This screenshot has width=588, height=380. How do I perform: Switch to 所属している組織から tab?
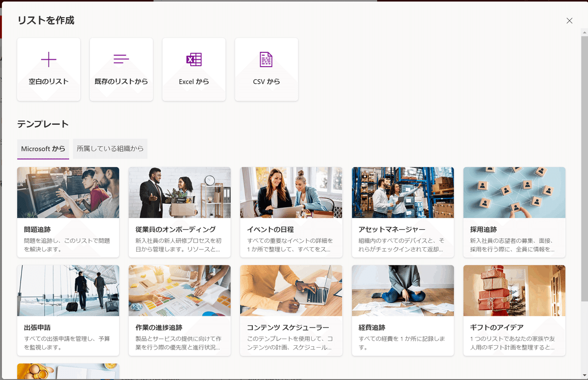[110, 149]
